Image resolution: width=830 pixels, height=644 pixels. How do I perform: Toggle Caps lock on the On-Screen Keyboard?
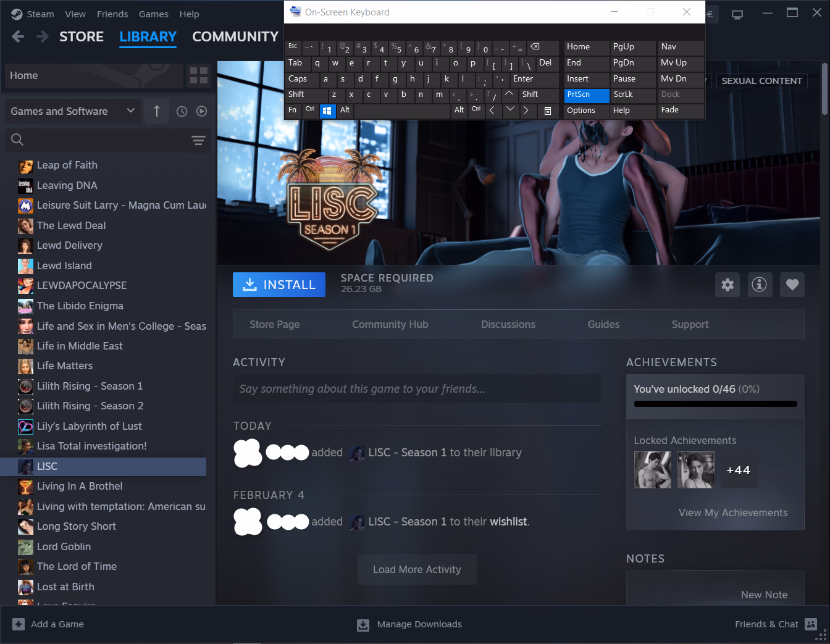coord(302,80)
